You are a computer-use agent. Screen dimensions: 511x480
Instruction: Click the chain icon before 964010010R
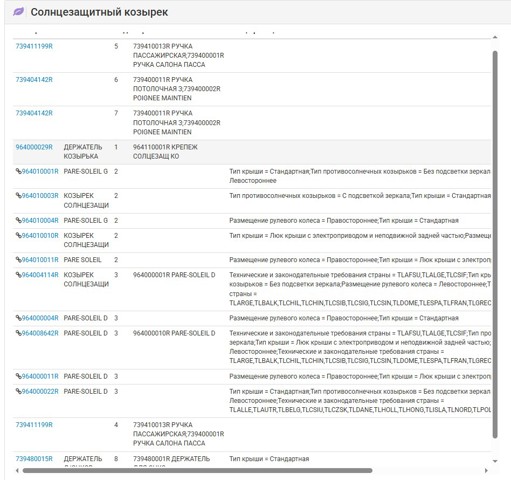18,235
